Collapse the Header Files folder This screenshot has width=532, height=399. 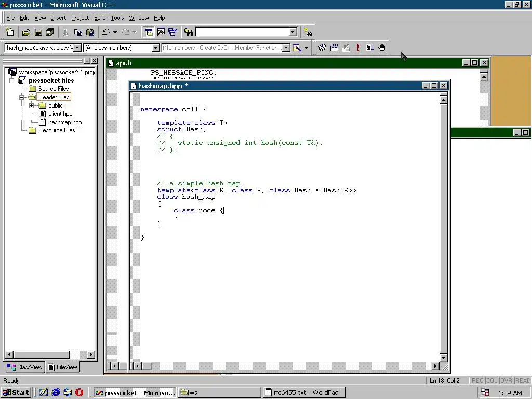pos(22,97)
